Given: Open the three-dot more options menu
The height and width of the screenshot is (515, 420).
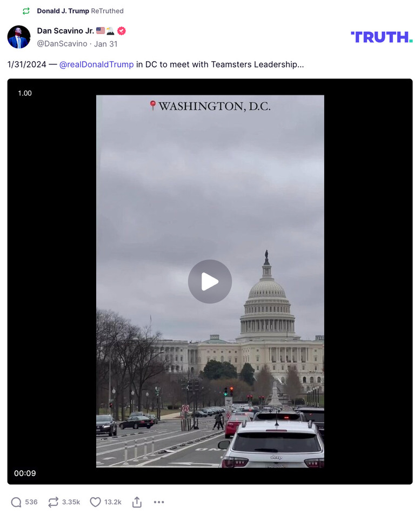Looking at the screenshot, I should 159,502.
